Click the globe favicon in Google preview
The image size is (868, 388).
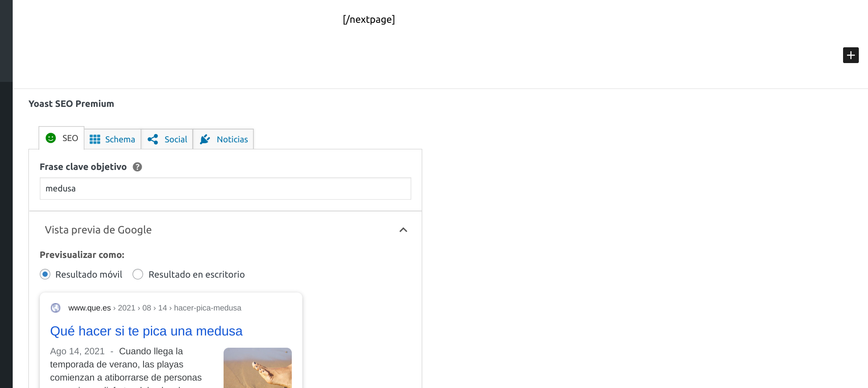point(56,308)
